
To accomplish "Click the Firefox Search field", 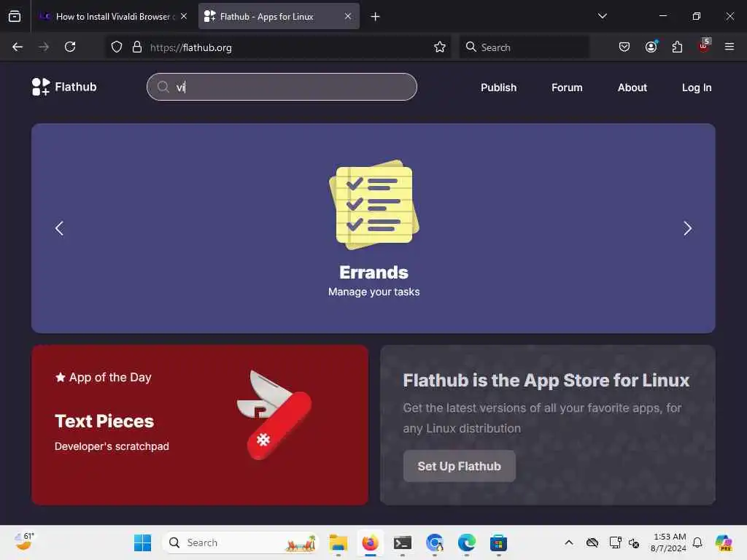I will 524,47.
